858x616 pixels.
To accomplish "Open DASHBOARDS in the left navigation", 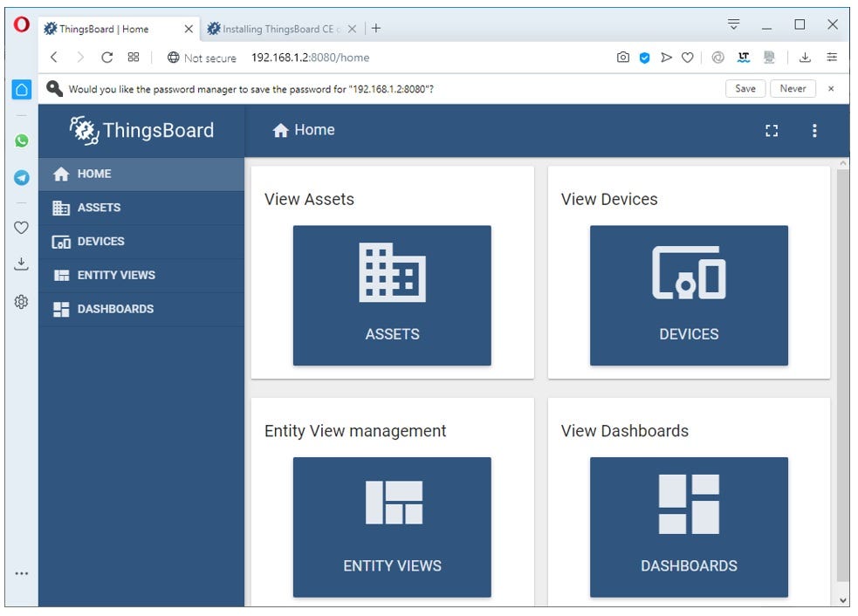I will [x=141, y=309].
